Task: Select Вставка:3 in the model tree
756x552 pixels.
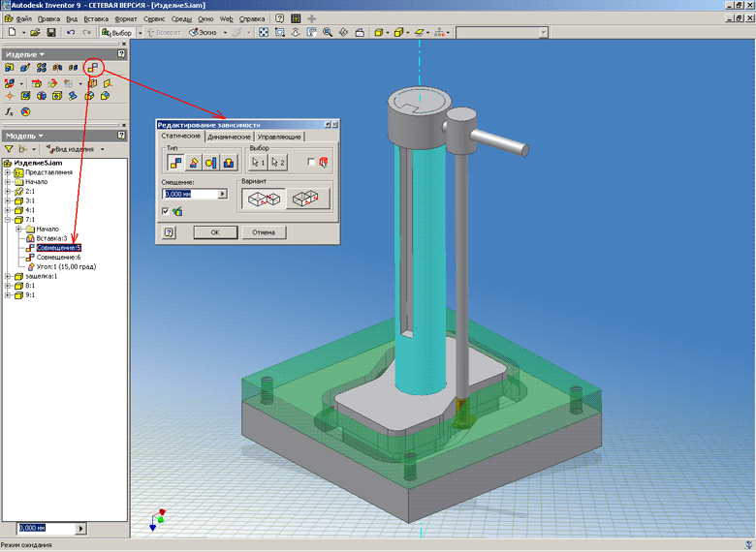Action: pos(51,238)
